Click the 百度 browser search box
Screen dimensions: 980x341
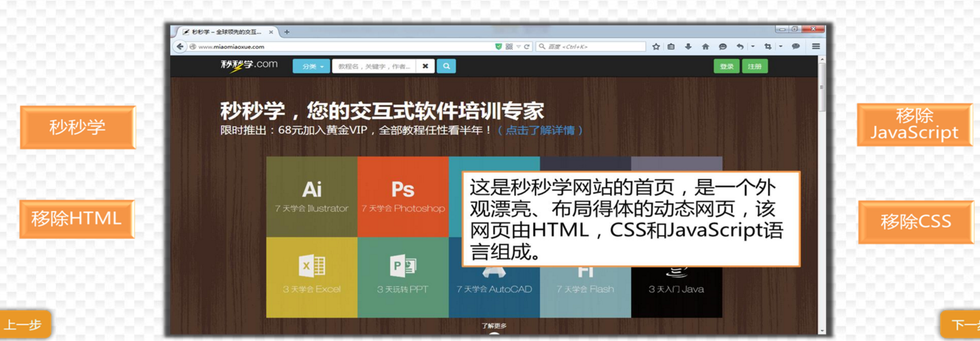coord(591,47)
